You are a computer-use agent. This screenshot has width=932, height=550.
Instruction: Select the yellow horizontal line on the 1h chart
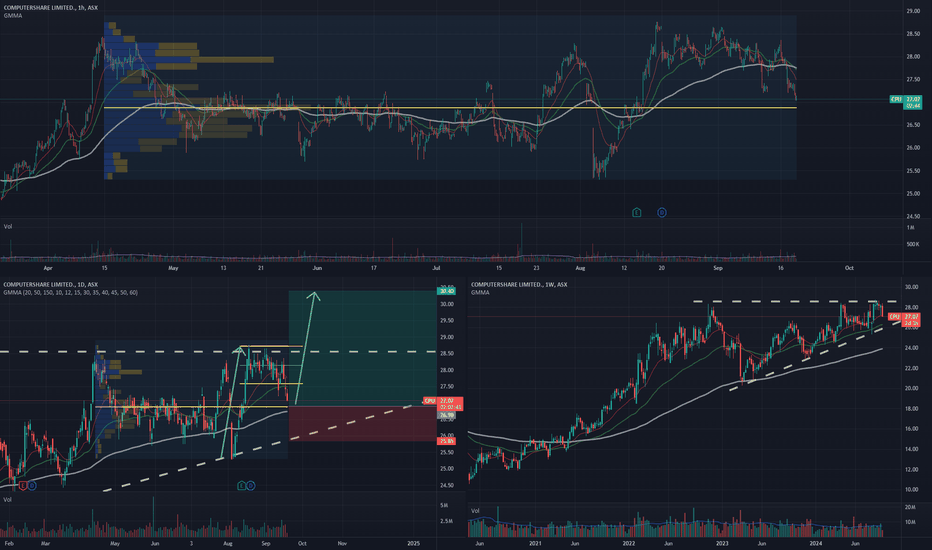pyautogui.click(x=450, y=108)
